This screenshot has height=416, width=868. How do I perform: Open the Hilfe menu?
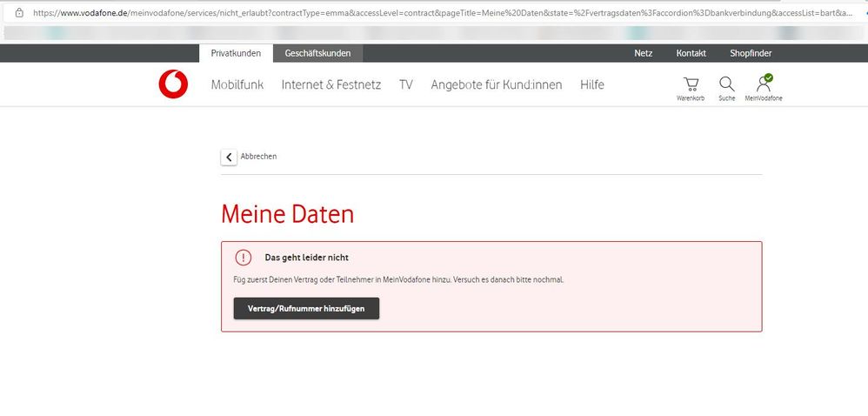click(591, 84)
